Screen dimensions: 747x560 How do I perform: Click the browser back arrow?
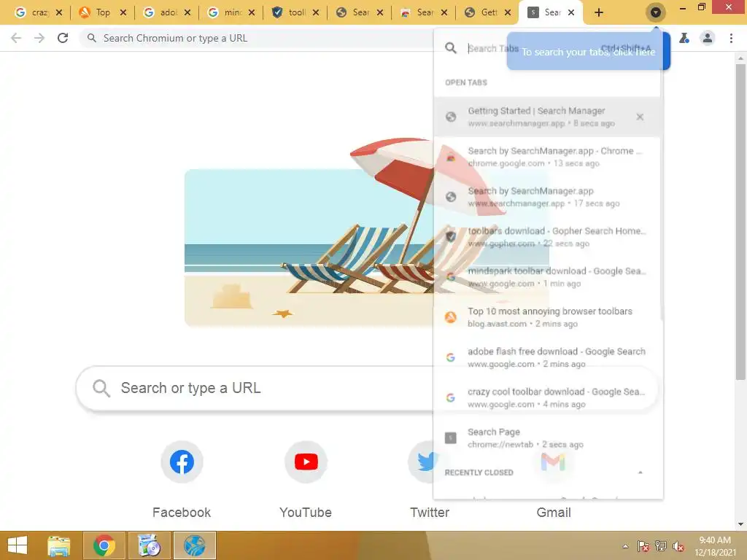coord(16,38)
